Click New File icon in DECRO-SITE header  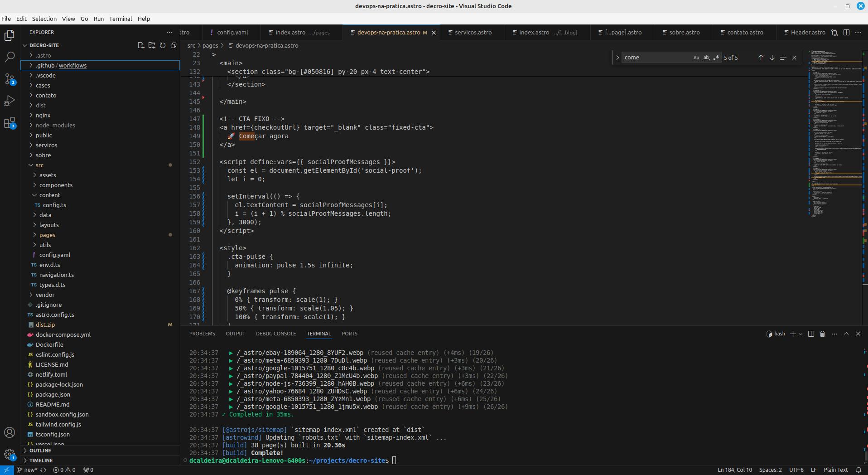click(x=141, y=45)
